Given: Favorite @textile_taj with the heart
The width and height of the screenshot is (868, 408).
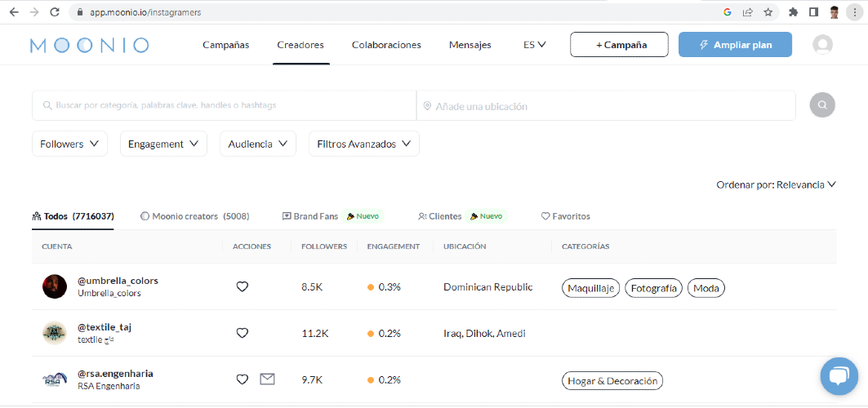Looking at the screenshot, I should pos(242,334).
